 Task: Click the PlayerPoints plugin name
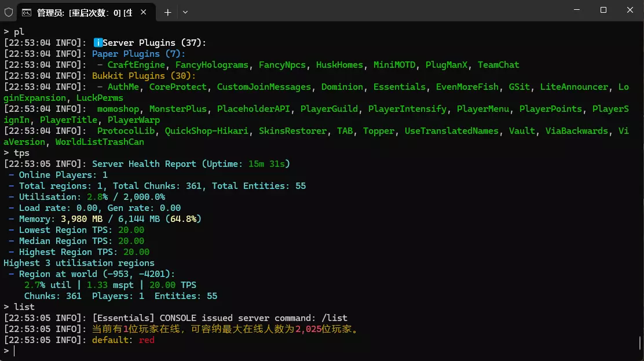[550, 109]
